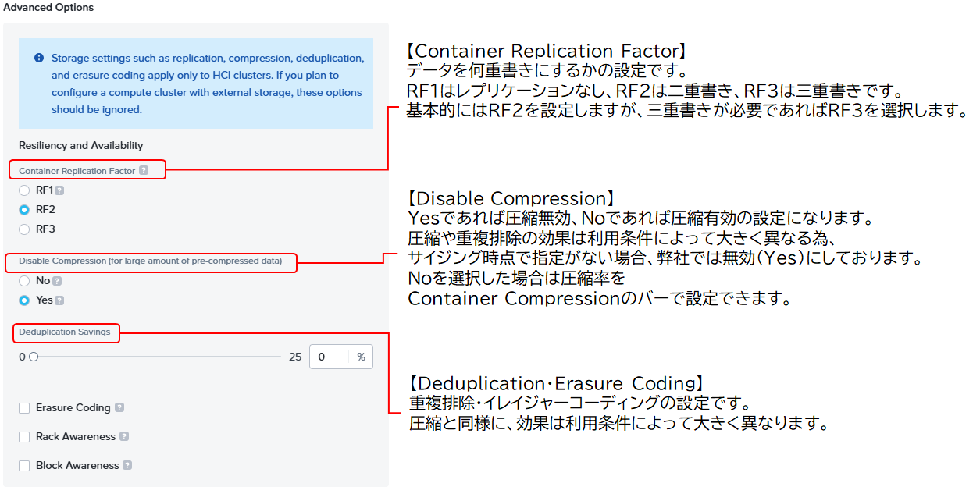Click the Advanced Options heading
Screen dimensions: 980x494
48,8
